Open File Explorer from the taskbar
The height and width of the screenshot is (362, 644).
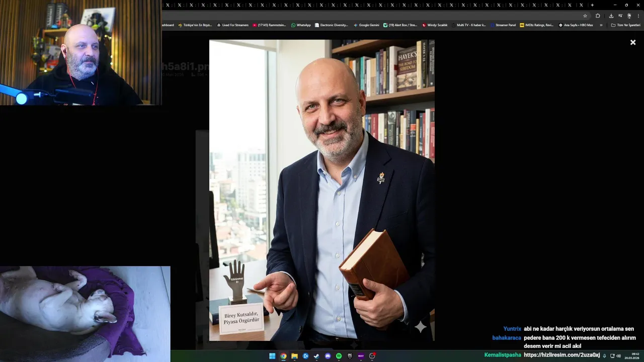294,356
